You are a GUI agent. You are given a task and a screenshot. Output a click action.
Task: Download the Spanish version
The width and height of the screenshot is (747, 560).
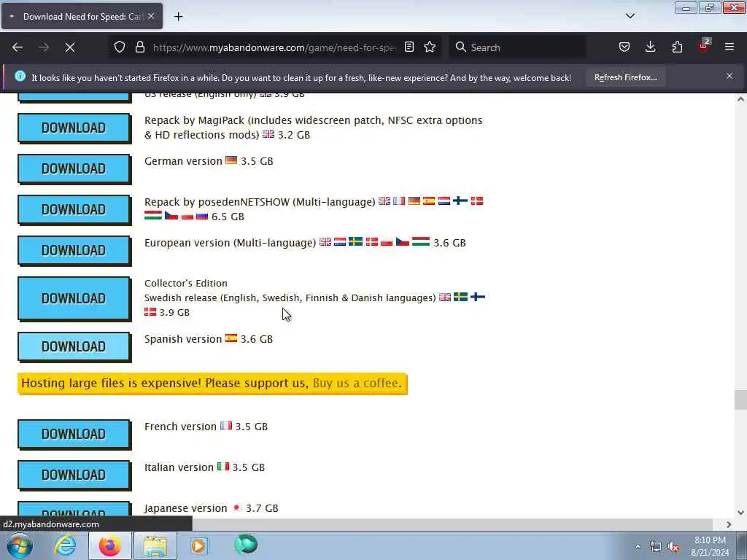[x=74, y=346]
